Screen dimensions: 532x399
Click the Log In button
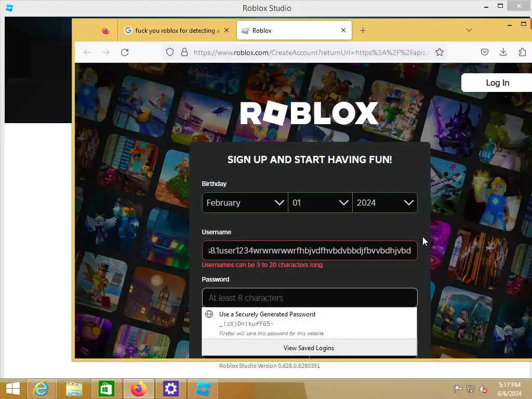497,83
